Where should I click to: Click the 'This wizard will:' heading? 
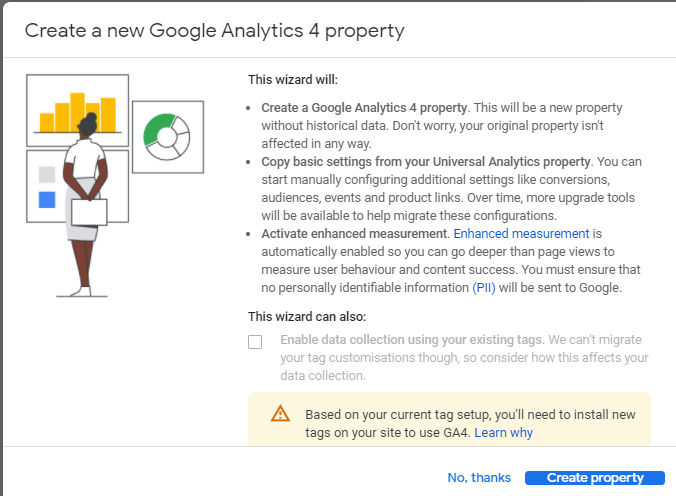[293, 80]
